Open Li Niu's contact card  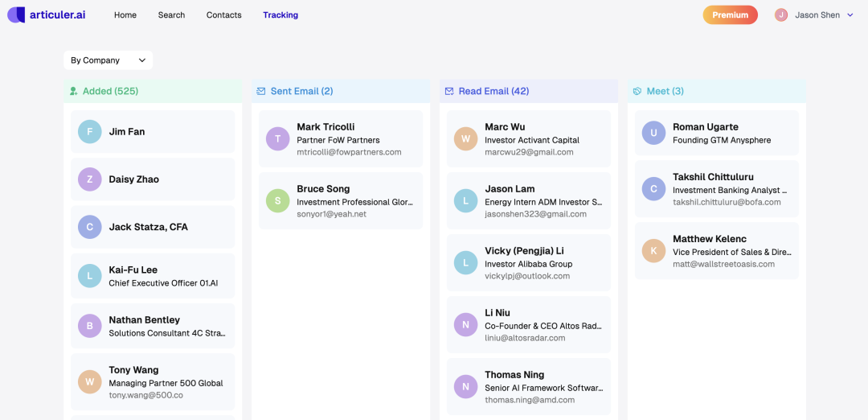[529, 325]
